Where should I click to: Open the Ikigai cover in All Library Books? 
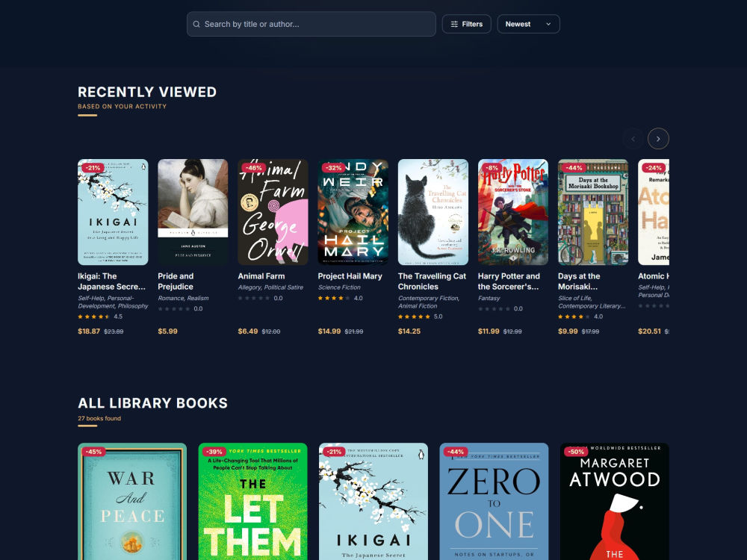(x=373, y=502)
